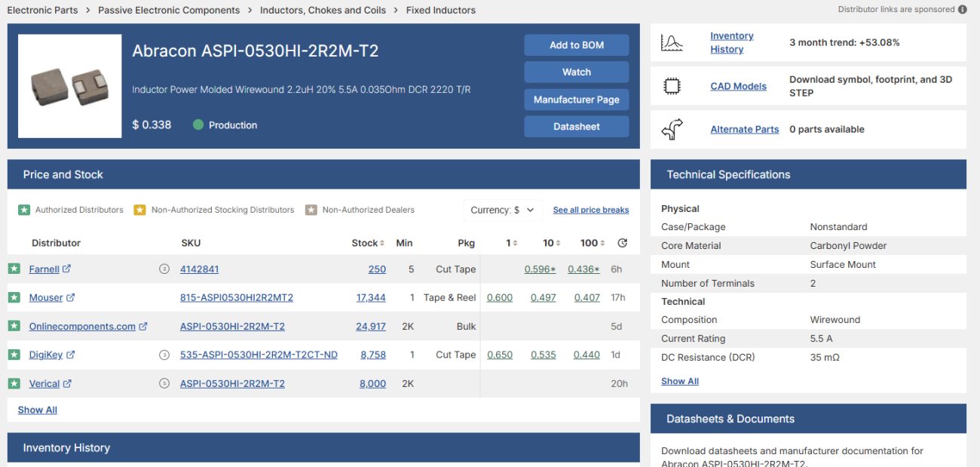This screenshot has height=467, width=980.
Task: Click the Non-Authorized Dealers gray star
Action: [311, 210]
